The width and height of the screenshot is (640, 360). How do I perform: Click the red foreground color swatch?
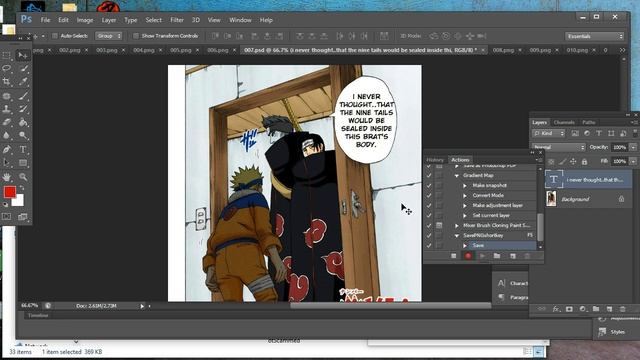pyautogui.click(x=10, y=191)
